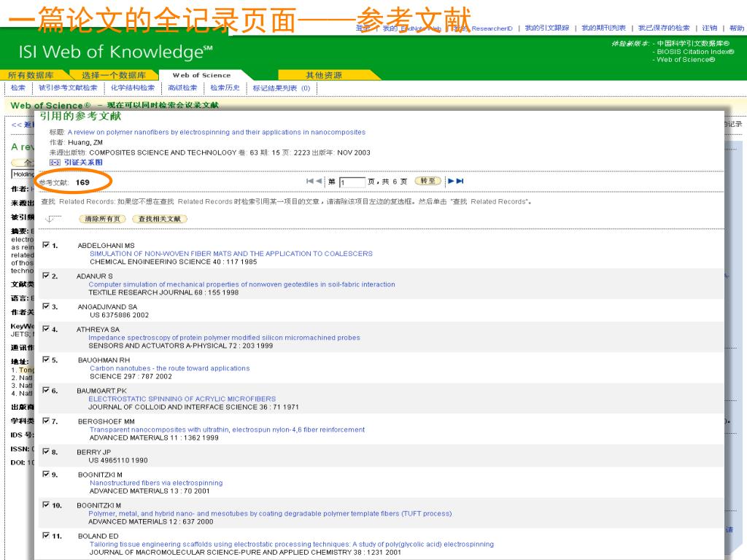Open 高级检索 advanced search
Image resolution: width=747 pixels, height=560 pixels.
182,87
